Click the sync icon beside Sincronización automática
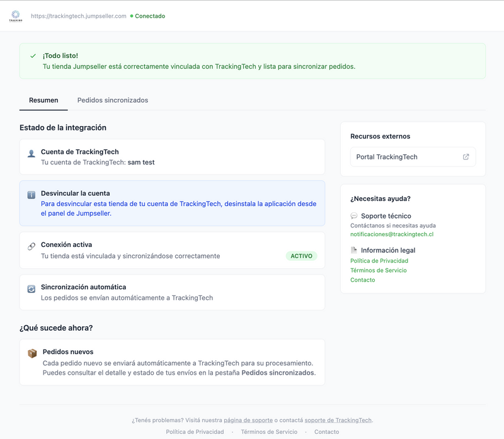504x439 pixels. click(x=31, y=289)
